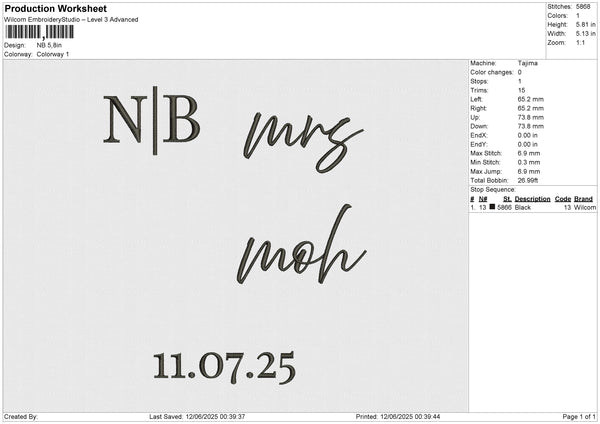The height and width of the screenshot is (424, 600).
Task: Click the Zoom value 1:1
Action: click(x=580, y=43)
